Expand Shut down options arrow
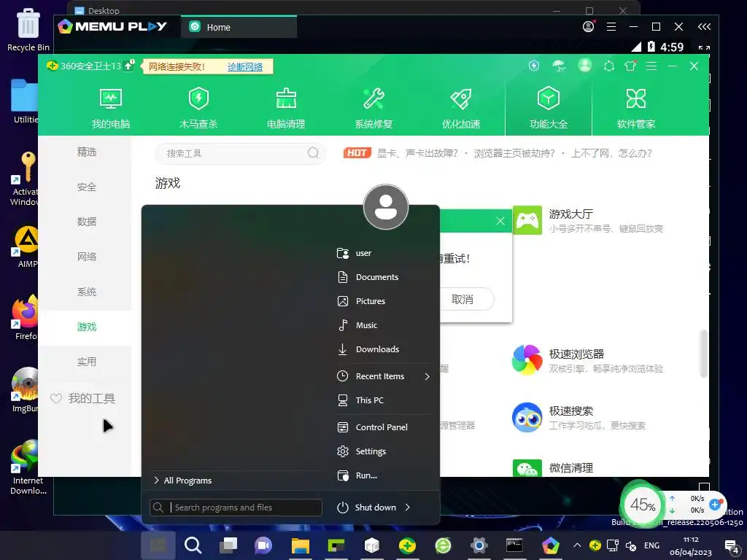 coord(408,507)
